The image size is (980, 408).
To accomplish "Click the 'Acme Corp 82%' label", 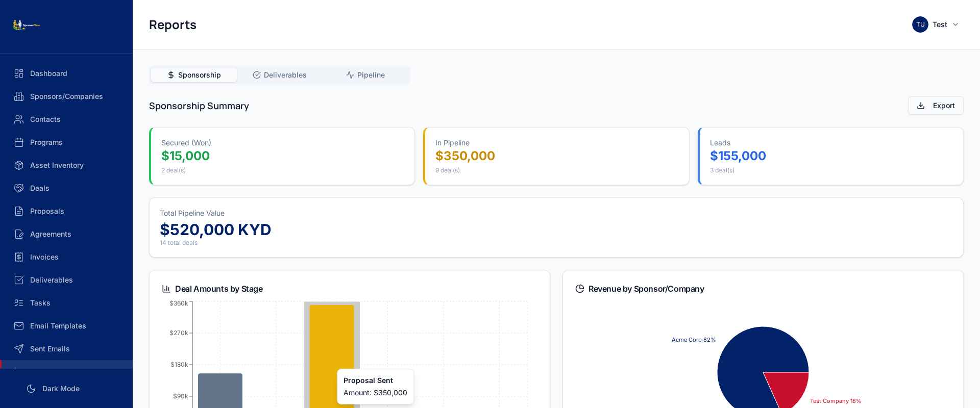I will pos(693,340).
